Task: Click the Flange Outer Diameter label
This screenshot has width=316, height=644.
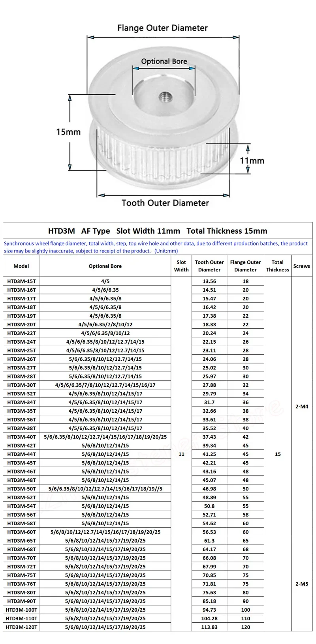Action: tap(162, 28)
